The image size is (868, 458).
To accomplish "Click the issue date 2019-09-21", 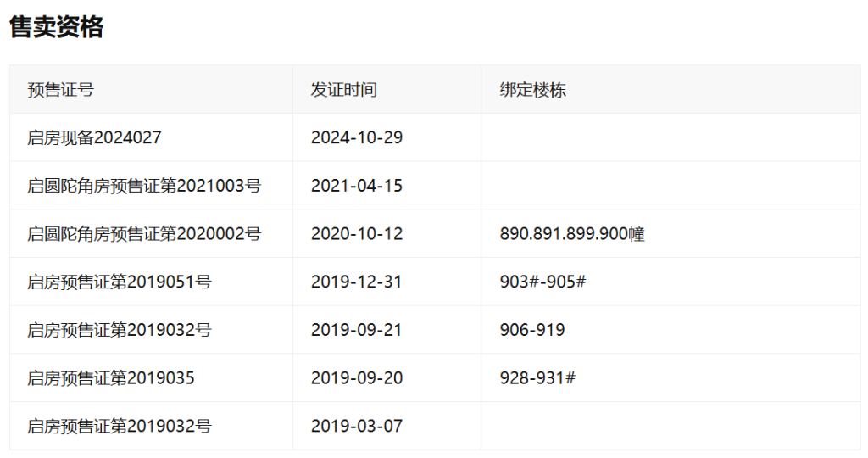I will (x=356, y=330).
